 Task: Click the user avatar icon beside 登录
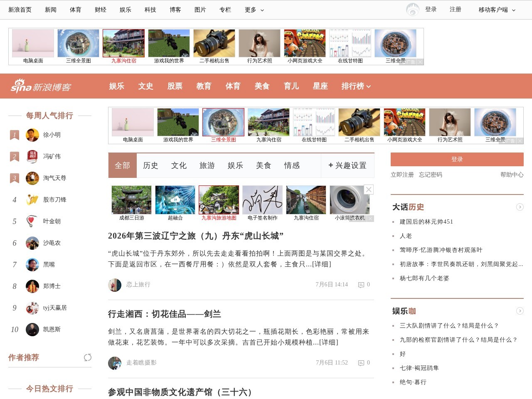[x=413, y=10]
